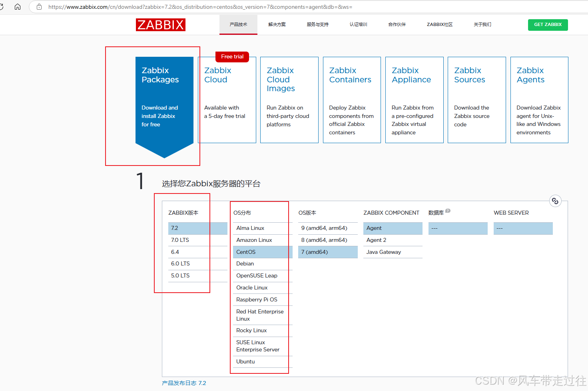Click the Free trial badge
Viewport: 588px width, 391px height.
[x=232, y=57]
